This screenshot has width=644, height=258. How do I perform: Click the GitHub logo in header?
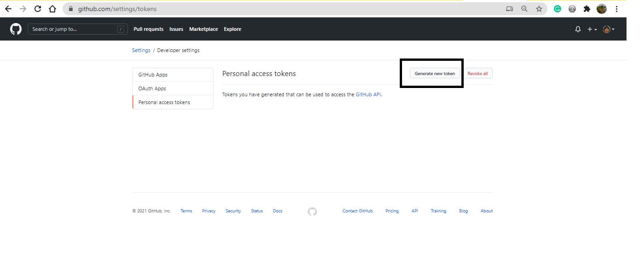pos(16,29)
